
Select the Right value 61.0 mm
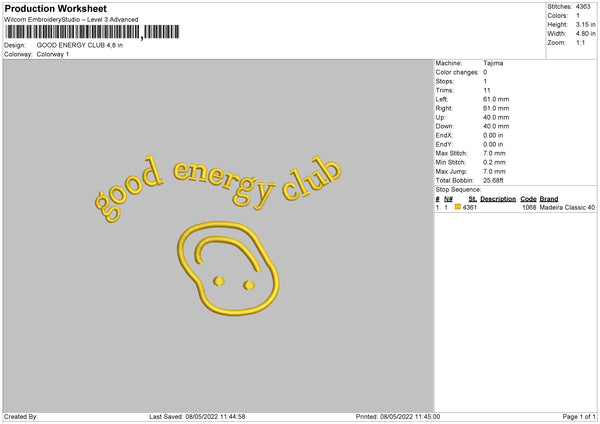coord(496,108)
